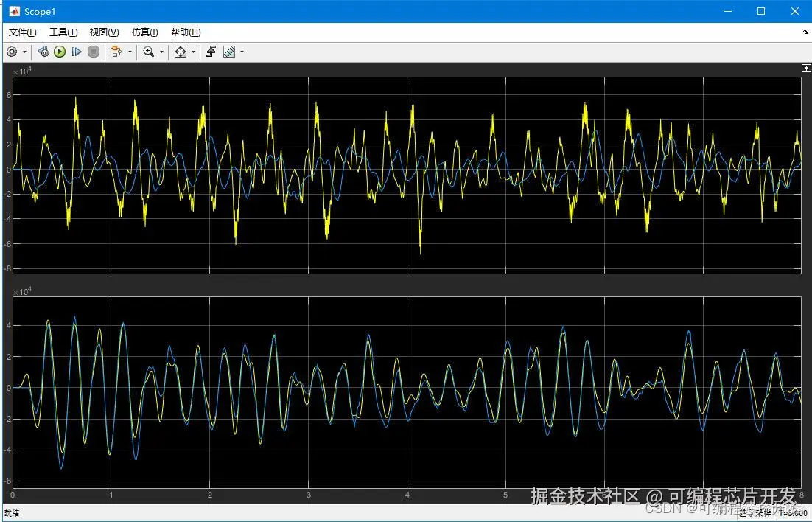Image resolution: width=812 pixels, height=522 pixels.
Task: Expand the scale axes dropdown arrow
Action: coord(193,52)
